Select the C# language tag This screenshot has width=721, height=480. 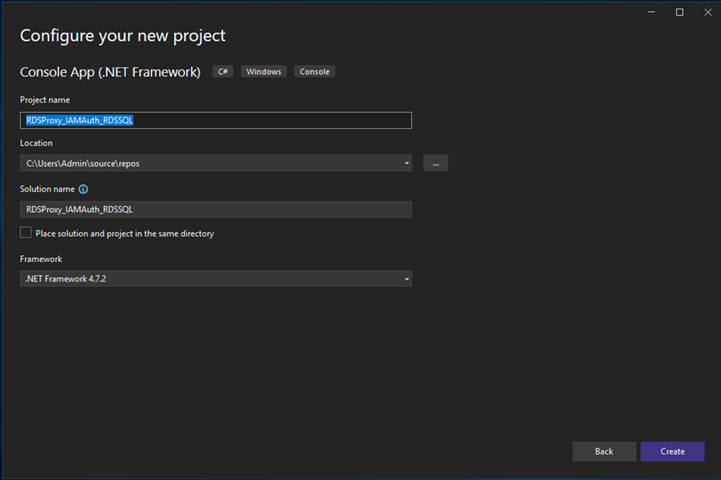223,72
